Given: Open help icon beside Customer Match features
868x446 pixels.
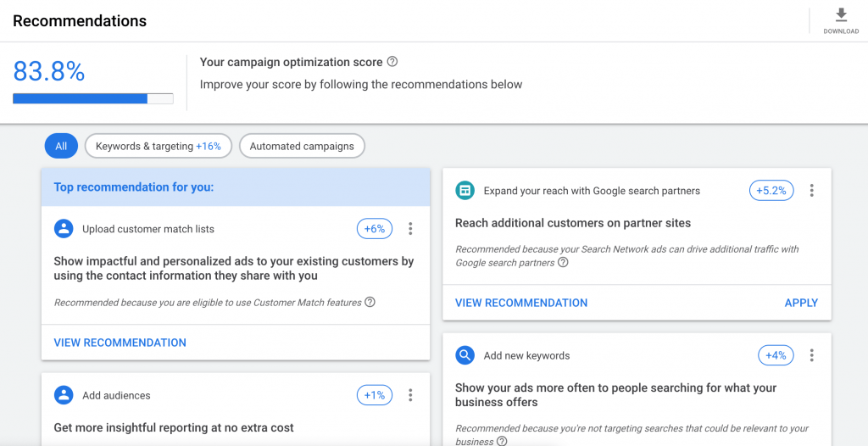Looking at the screenshot, I should (x=370, y=302).
